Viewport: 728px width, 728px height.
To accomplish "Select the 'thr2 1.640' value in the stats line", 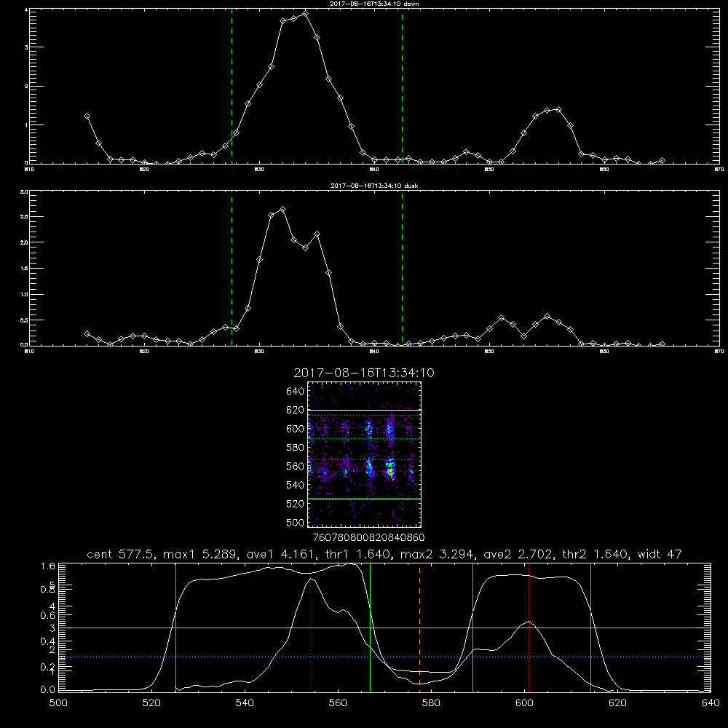I will point(594,554).
